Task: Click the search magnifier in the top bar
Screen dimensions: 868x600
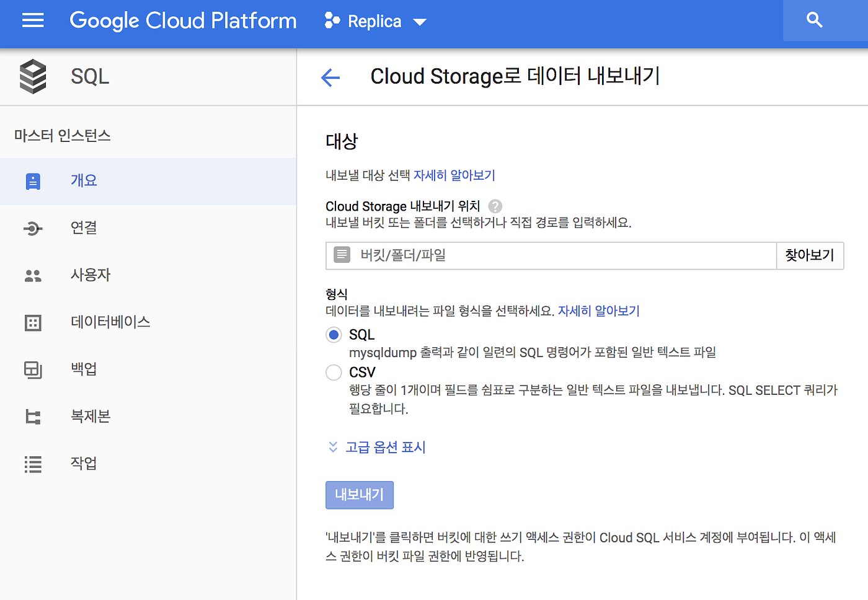Action: tap(814, 20)
